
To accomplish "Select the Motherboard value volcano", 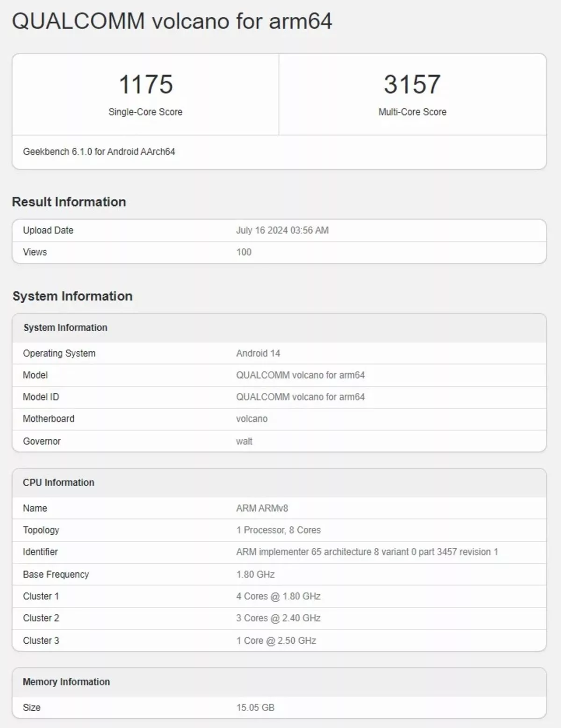I will pos(252,419).
